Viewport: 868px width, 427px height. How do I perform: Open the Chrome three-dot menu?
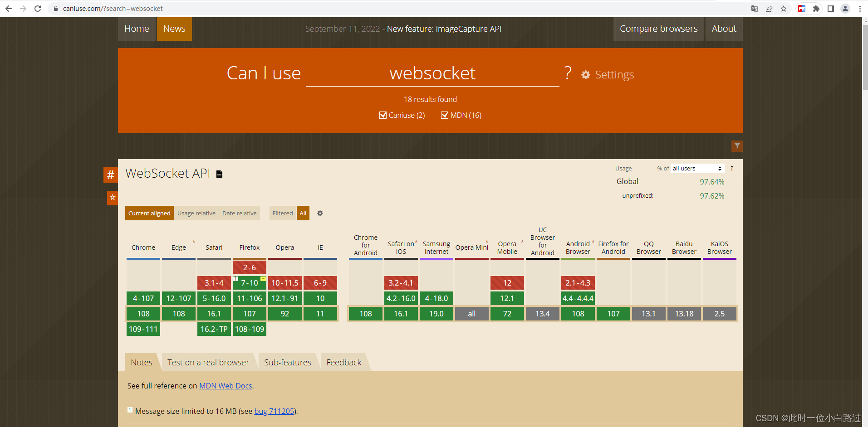pyautogui.click(x=860, y=9)
